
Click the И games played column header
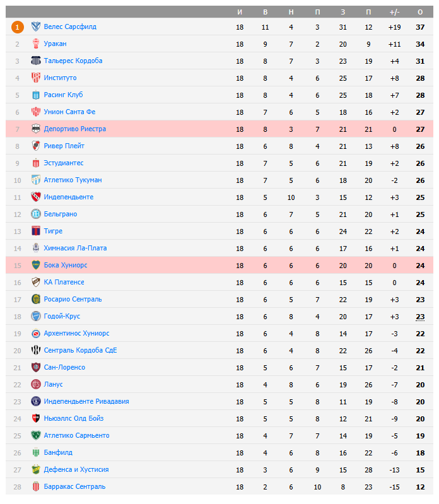tap(240, 12)
